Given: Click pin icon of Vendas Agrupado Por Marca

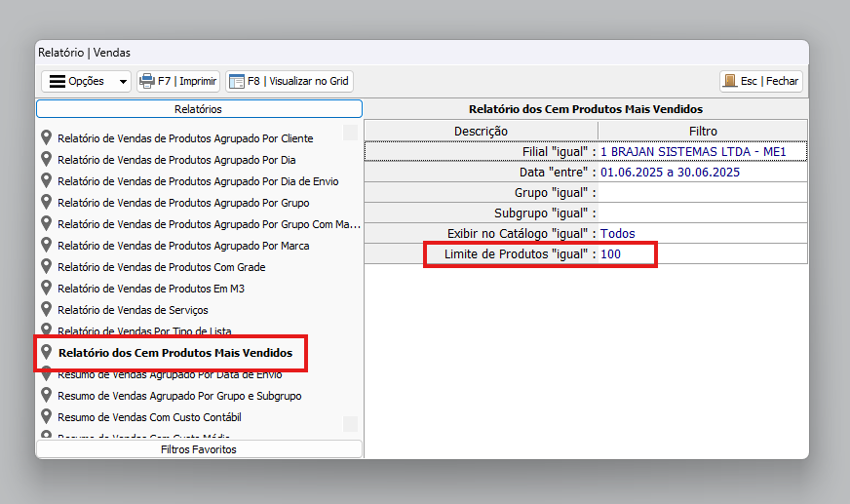Looking at the screenshot, I should [x=46, y=246].
